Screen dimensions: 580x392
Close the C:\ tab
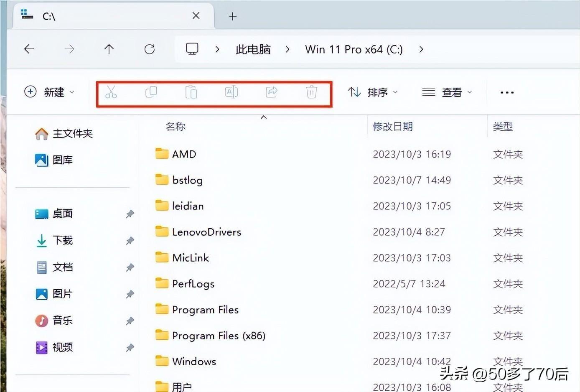click(x=196, y=16)
